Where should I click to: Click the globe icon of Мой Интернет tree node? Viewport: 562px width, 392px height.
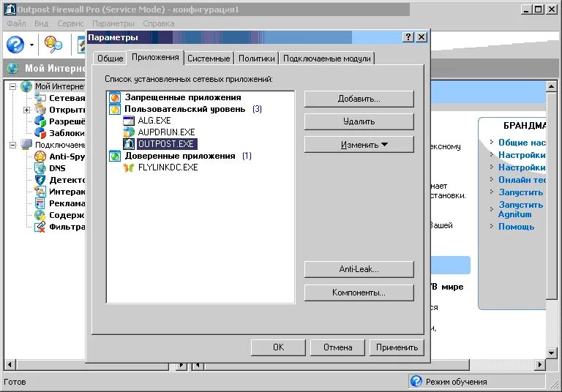tap(26, 86)
